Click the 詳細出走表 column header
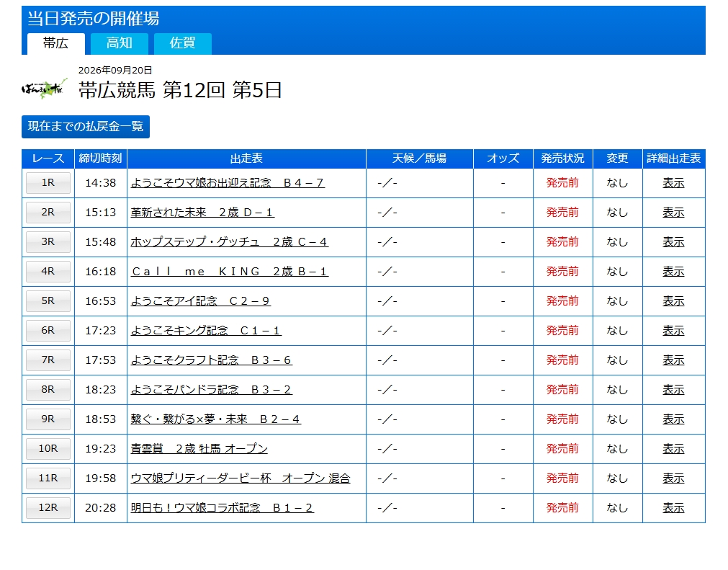728x570 pixels. pos(674,159)
